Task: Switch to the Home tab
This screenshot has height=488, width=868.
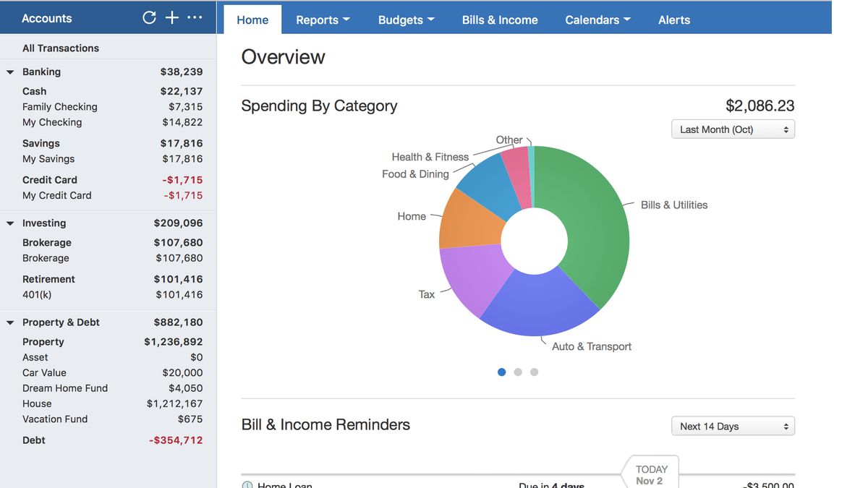Action: click(x=252, y=20)
